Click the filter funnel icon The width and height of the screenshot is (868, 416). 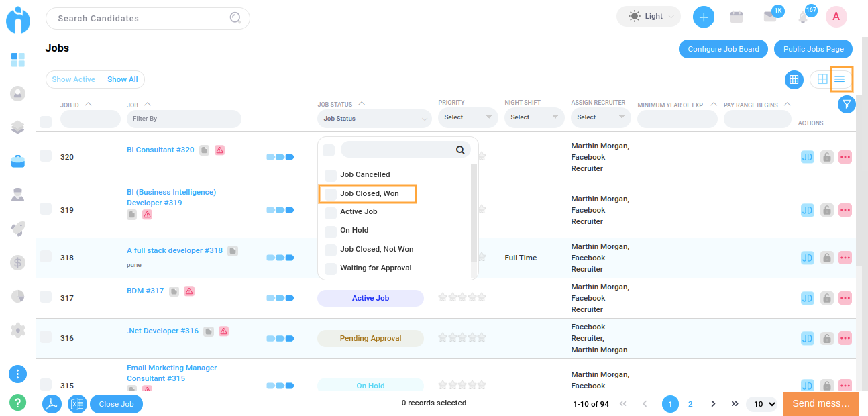[x=847, y=105]
